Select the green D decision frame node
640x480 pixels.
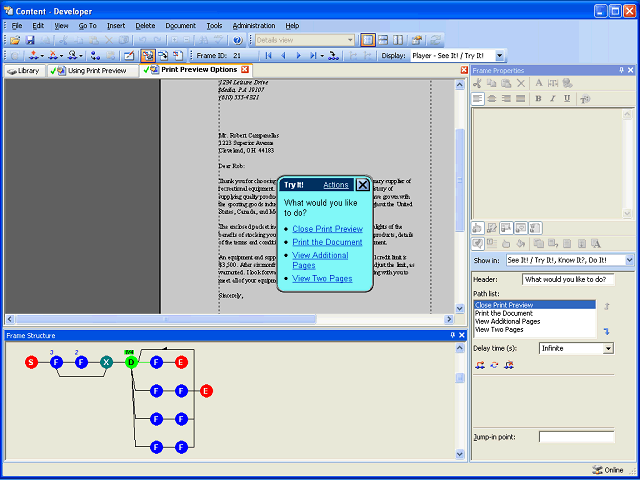(x=131, y=362)
